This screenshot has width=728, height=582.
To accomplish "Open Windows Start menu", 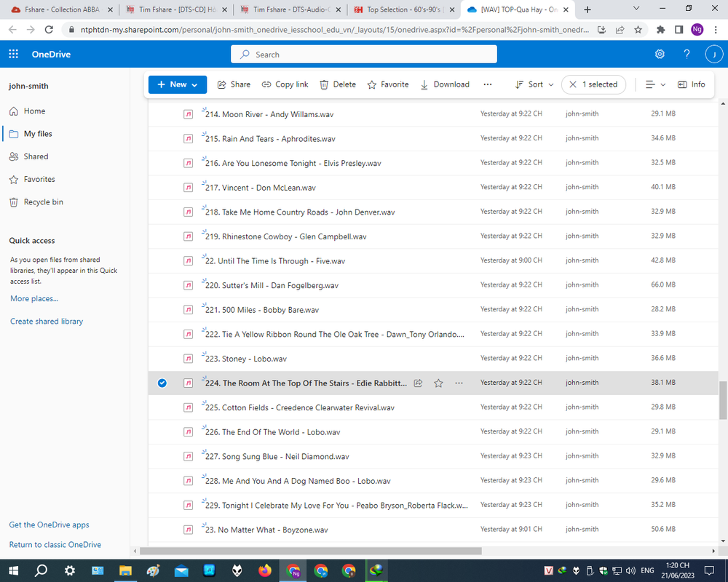I will click(x=13, y=570).
